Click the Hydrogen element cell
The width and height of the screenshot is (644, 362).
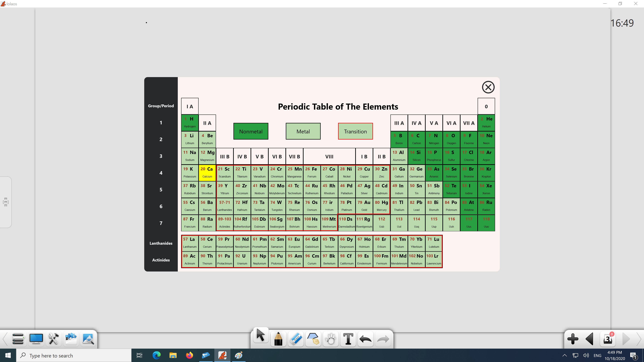pos(190,122)
